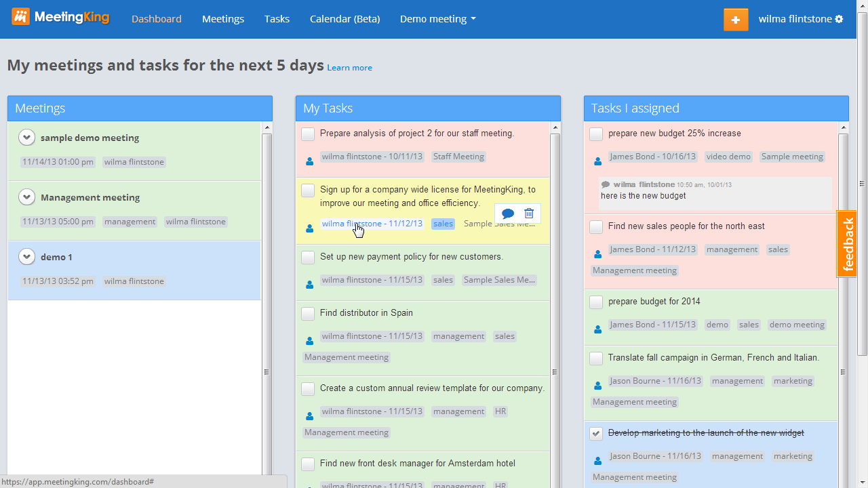The image size is (868, 488).
Task: Click up arrow of Tasks I assigned scrollbar
Action: [843, 127]
